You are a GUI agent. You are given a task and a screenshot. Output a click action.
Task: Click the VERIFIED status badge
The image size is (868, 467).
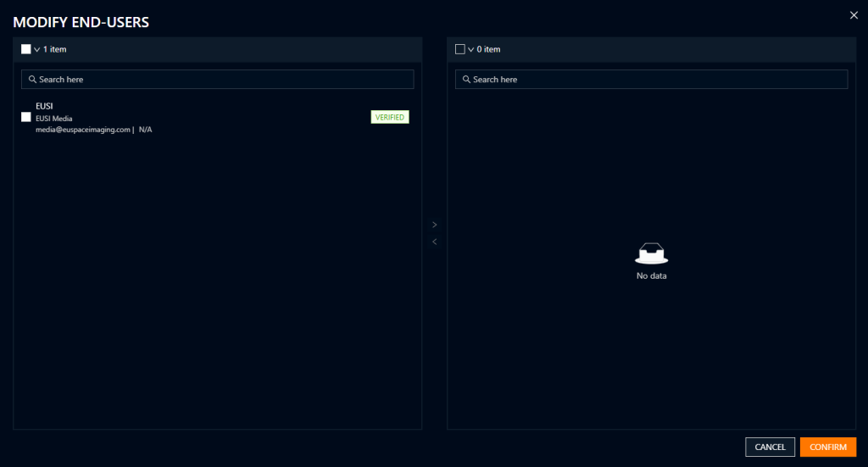click(x=390, y=117)
